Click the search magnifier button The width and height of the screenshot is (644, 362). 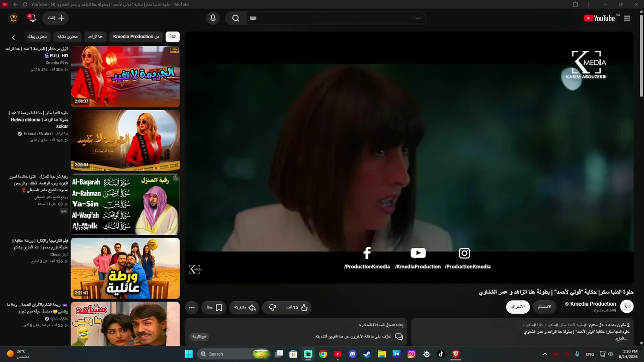(x=235, y=18)
